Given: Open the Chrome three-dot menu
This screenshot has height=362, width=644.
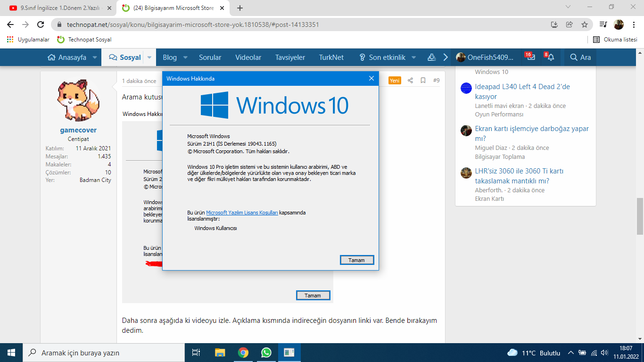Looking at the screenshot, I should point(634,25).
